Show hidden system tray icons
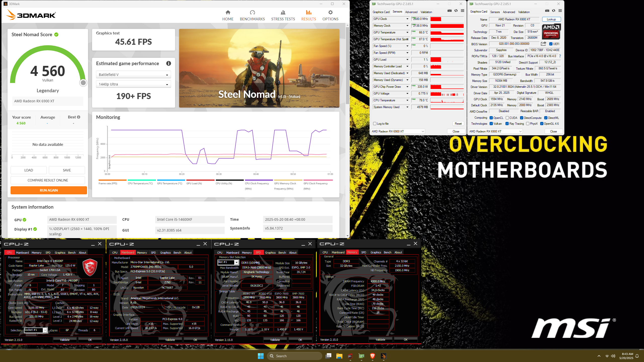 (x=599, y=356)
